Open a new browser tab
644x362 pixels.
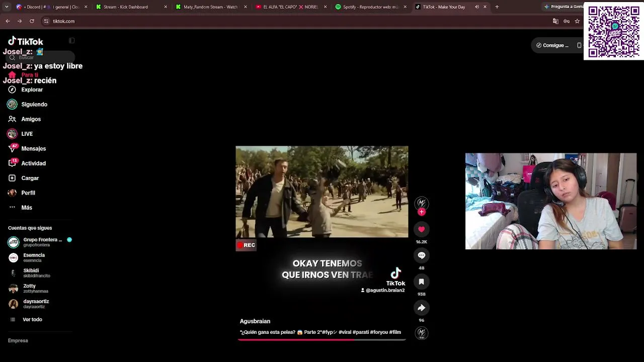point(497,7)
